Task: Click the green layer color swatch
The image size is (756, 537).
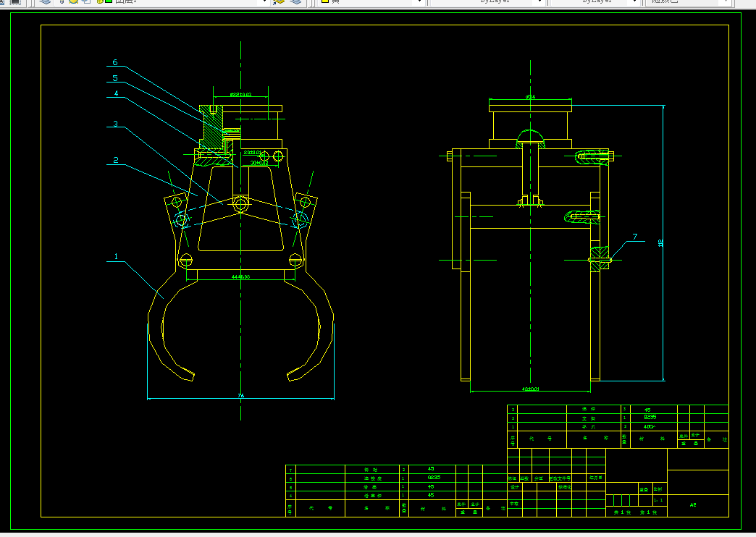Action: coord(109,1)
